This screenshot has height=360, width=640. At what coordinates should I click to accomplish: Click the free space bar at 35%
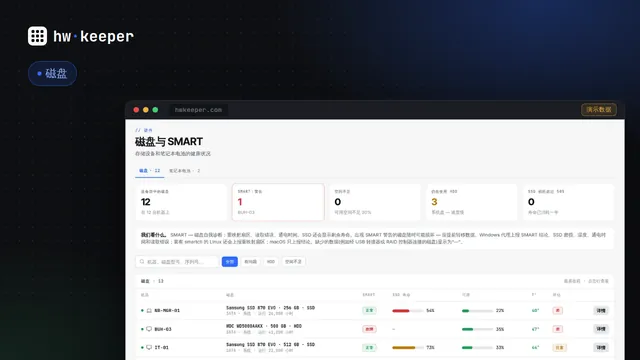477,329
